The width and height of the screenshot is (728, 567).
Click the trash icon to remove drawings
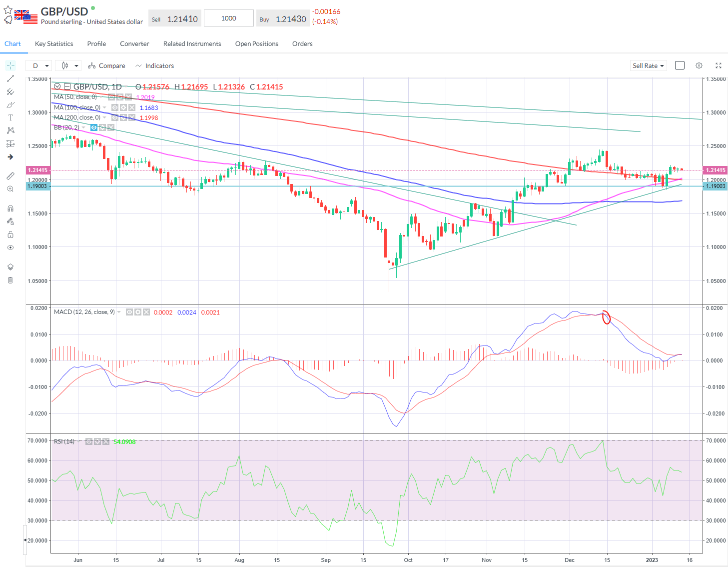(10, 280)
